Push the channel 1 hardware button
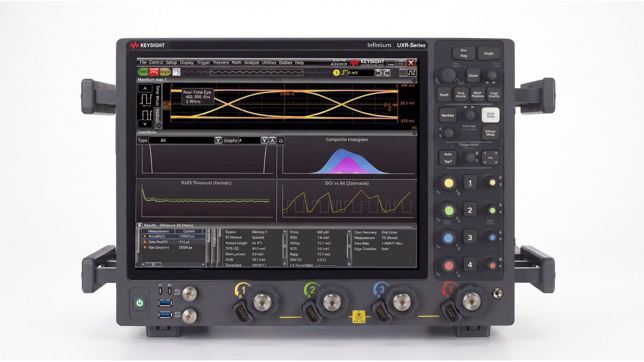 (x=470, y=183)
